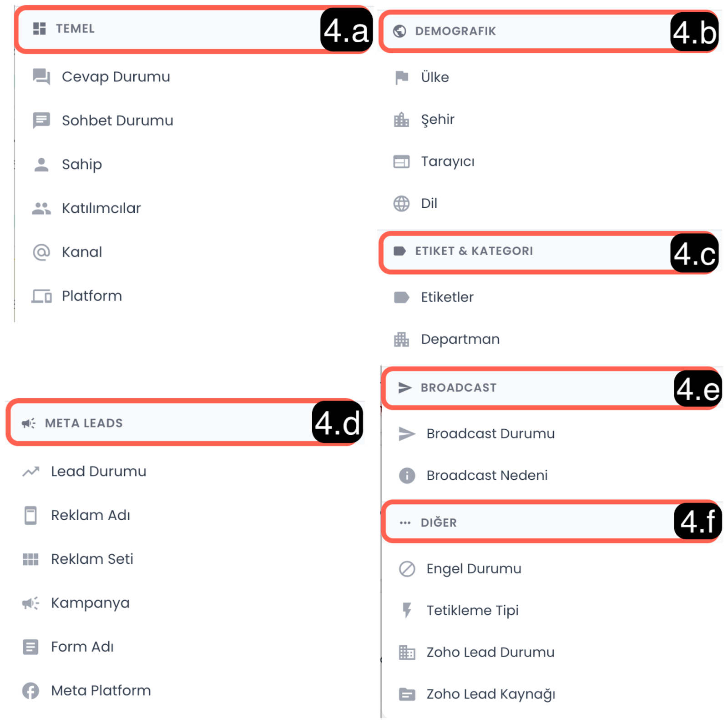Screen dimensions: 728x723
Task: Click the Broadcast Nedeni info icon
Action: click(x=407, y=476)
